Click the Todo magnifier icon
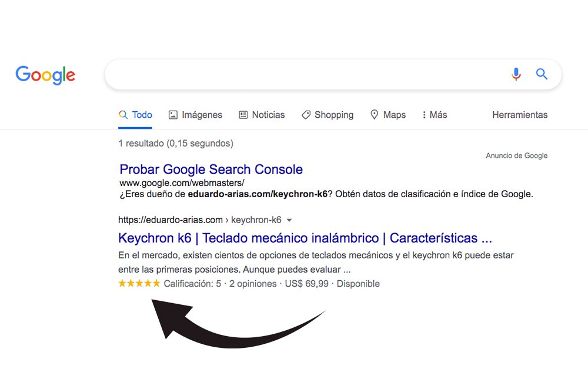 tap(123, 114)
